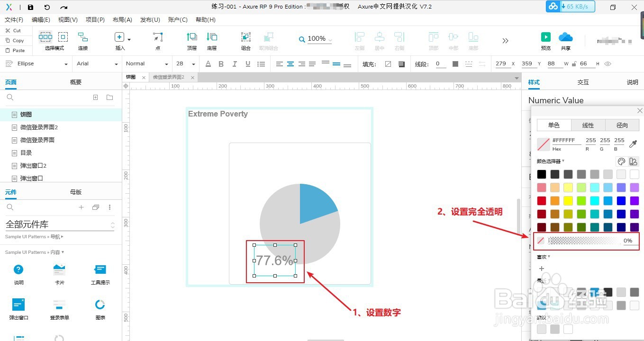
Task: Open the Edit (编辑) menu
Action: (x=41, y=20)
